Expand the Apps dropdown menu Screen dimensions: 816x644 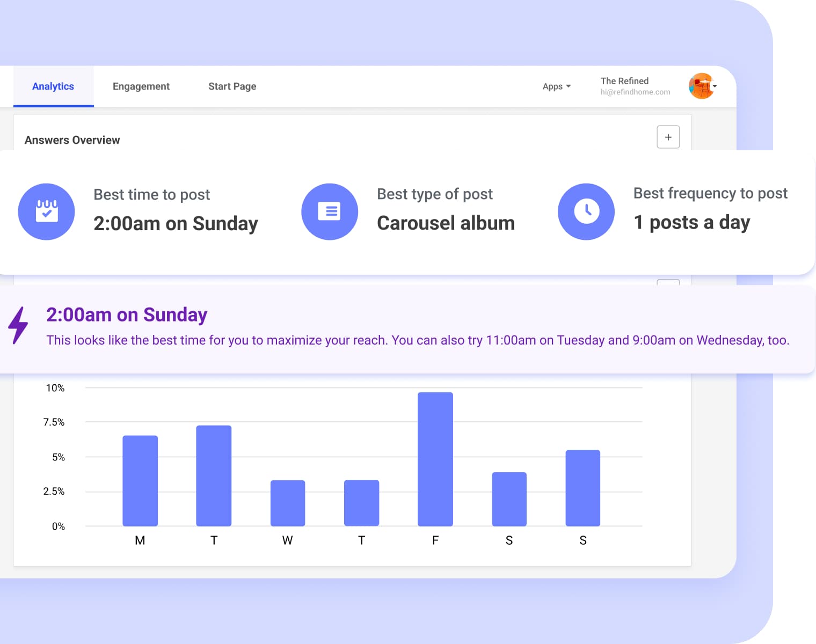pos(557,86)
